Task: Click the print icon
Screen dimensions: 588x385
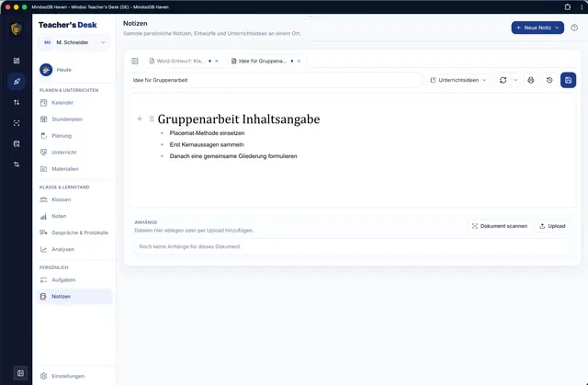Action: [531, 80]
